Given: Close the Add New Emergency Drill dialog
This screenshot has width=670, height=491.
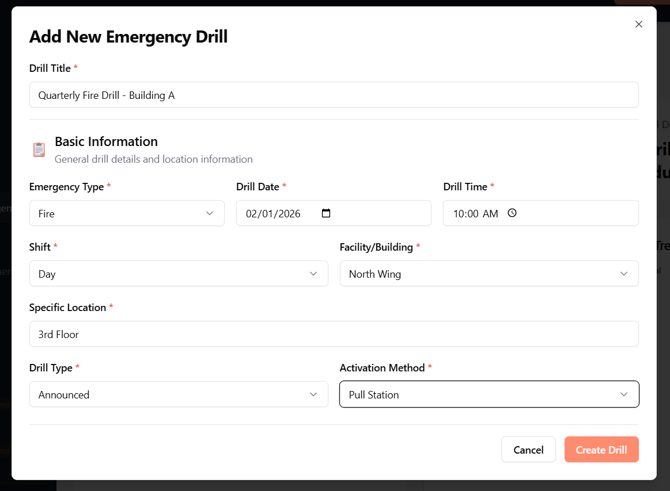Looking at the screenshot, I should tap(639, 24).
